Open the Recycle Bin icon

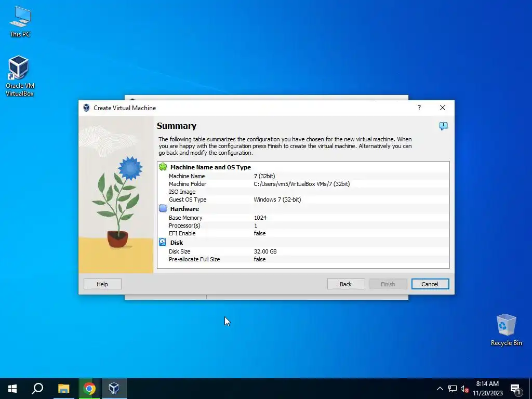tap(506, 330)
